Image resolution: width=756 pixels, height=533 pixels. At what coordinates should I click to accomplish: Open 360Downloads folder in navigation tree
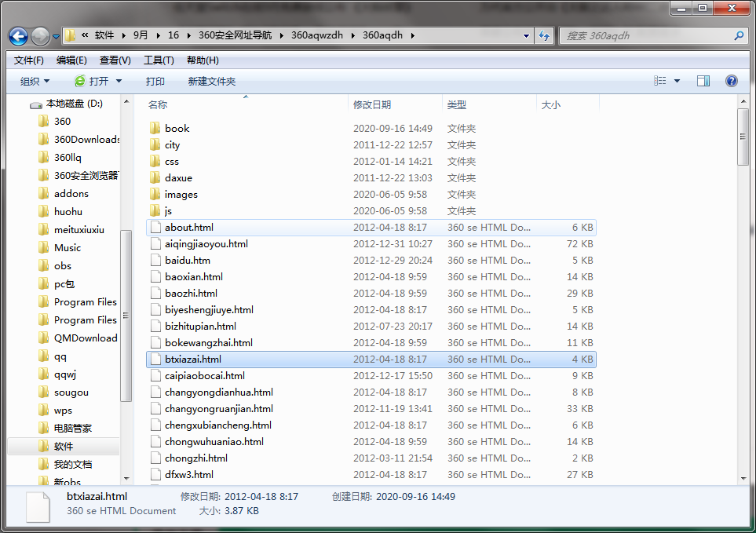[x=87, y=139]
